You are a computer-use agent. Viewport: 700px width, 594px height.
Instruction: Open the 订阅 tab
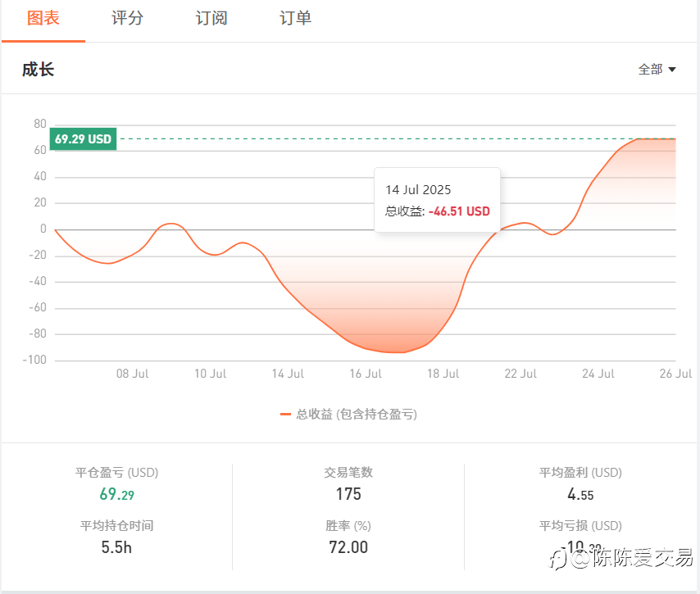coord(211,18)
